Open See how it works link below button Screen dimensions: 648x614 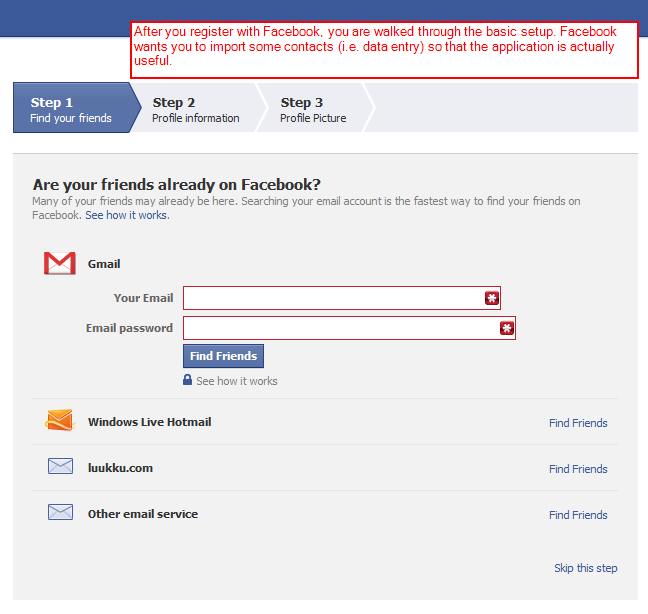(x=236, y=381)
